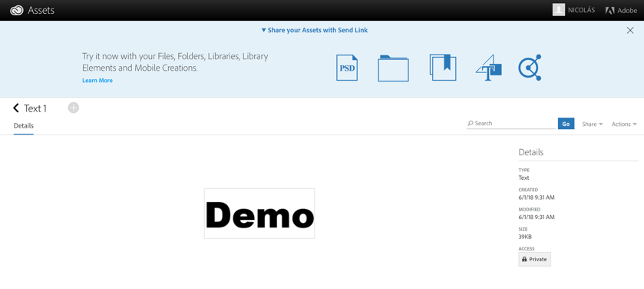644x289 pixels.
Task: Click the library element text icon
Action: coord(489,68)
